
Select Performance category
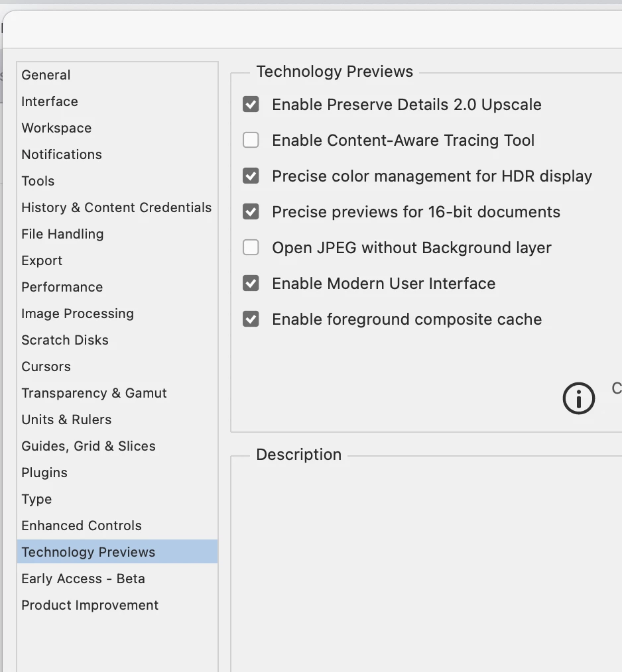tap(62, 287)
